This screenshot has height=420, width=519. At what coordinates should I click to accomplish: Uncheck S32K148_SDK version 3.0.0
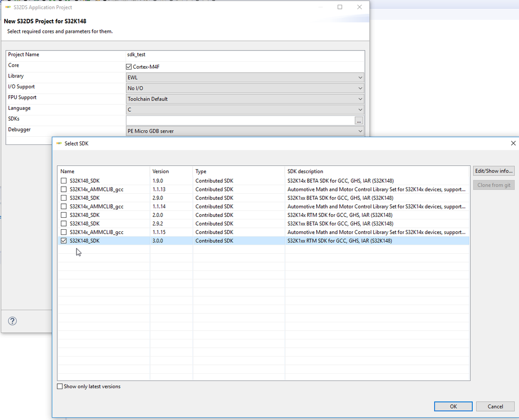tap(63, 241)
